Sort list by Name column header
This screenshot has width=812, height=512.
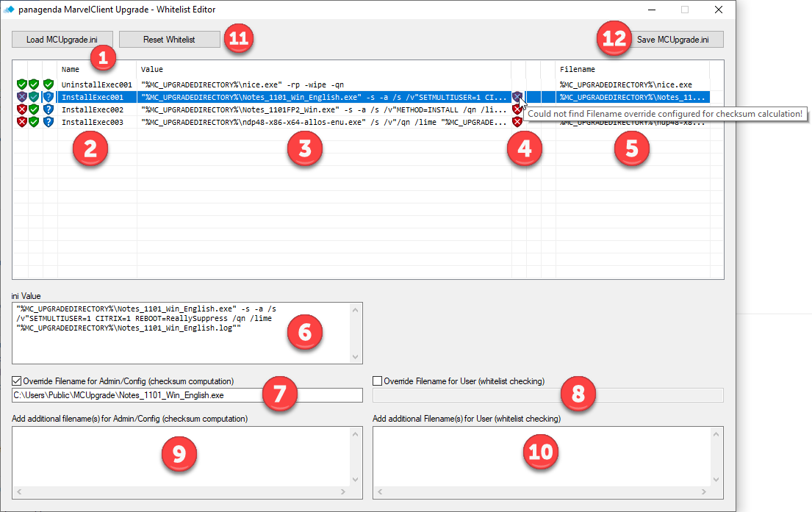[71, 69]
